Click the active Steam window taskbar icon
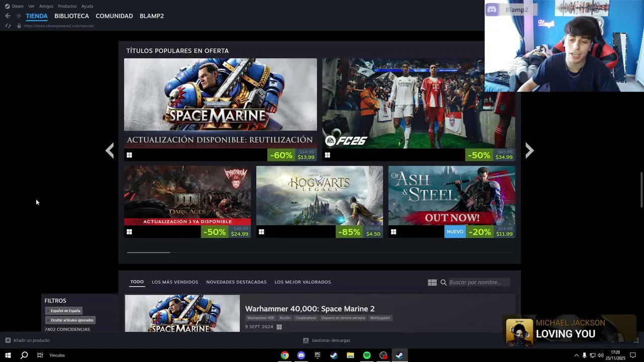Viewport: 644px width, 362px height. (399, 355)
